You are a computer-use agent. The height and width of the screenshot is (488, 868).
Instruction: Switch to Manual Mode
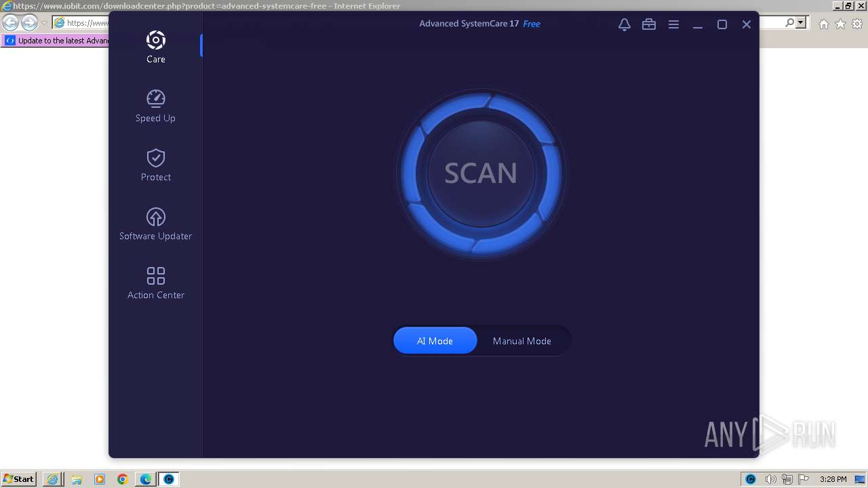(x=521, y=341)
